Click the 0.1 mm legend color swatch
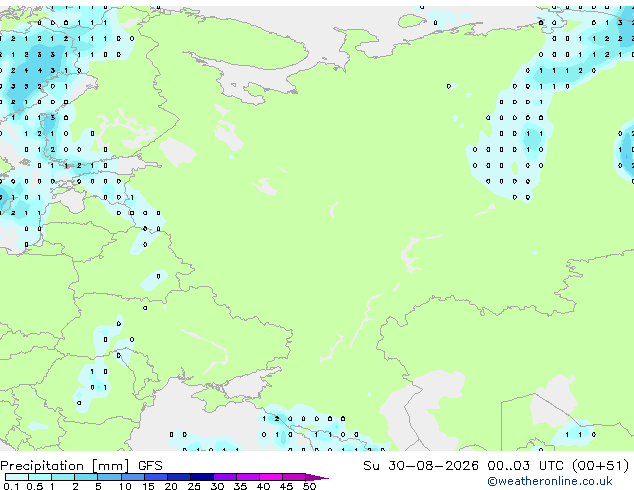This screenshot has width=634, height=490. (17, 477)
